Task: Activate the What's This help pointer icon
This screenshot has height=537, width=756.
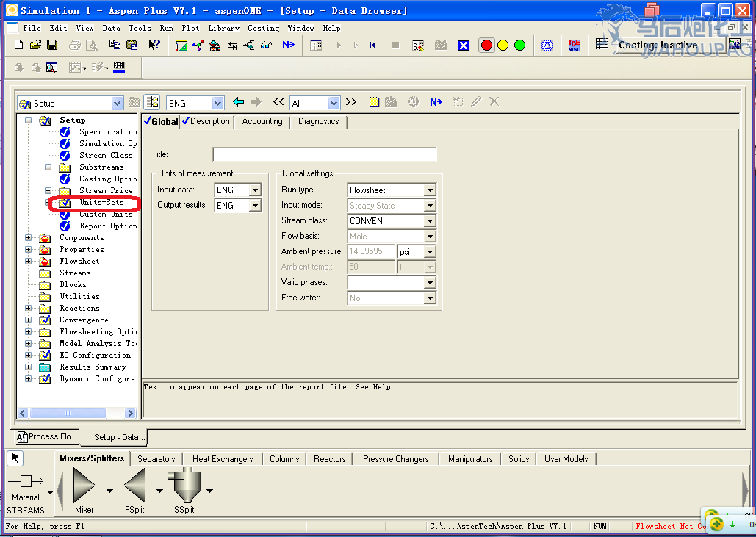Action: [x=154, y=46]
